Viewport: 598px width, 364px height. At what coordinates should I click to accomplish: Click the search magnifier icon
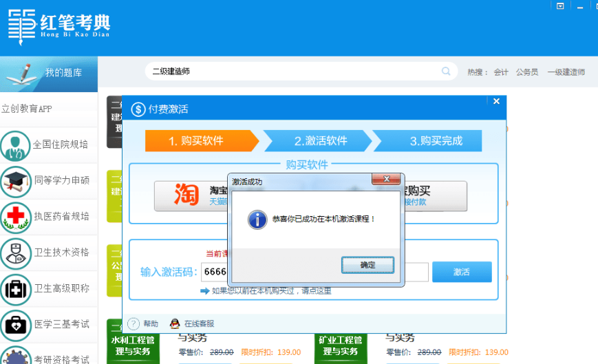click(446, 71)
